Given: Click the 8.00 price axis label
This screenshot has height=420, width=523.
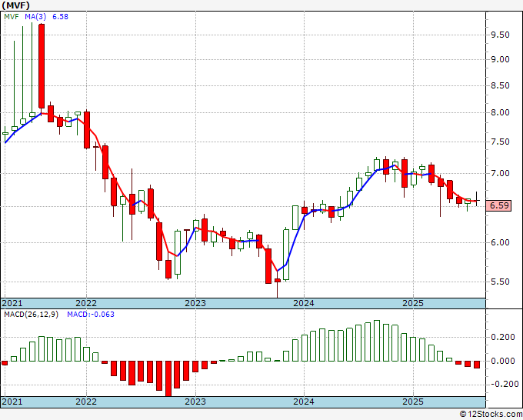Looking at the screenshot, I should pos(500,112).
